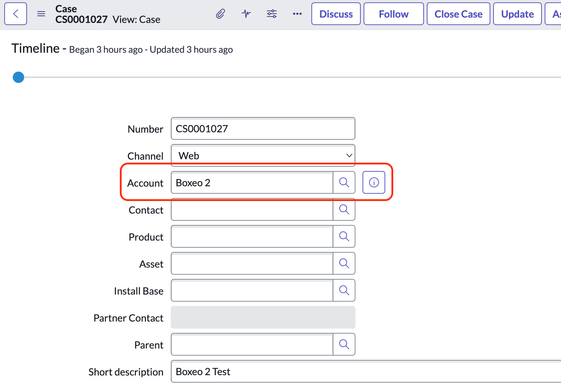The width and height of the screenshot is (561, 391).
Task: Click the Asset lookup search icon
Action: [344, 264]
